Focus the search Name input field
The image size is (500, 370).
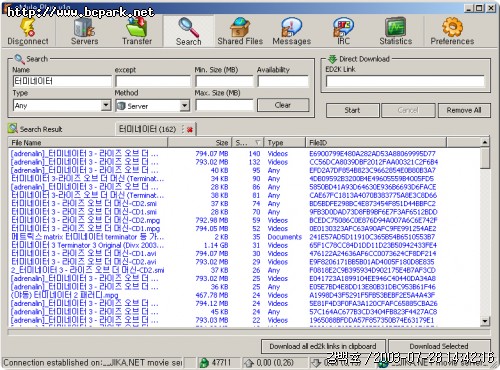[x=62, y=81]
